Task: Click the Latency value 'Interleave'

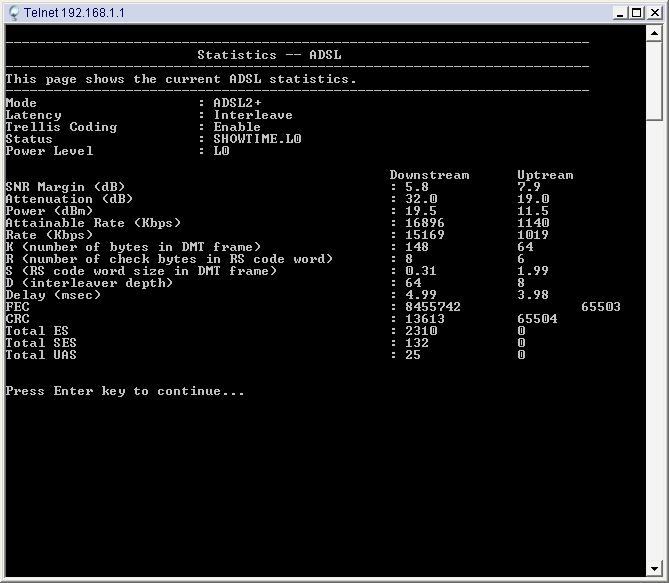Action: [253, 115]
